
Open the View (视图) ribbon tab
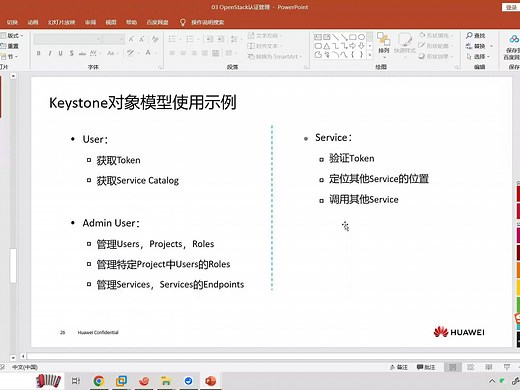(x=111, y=22)
